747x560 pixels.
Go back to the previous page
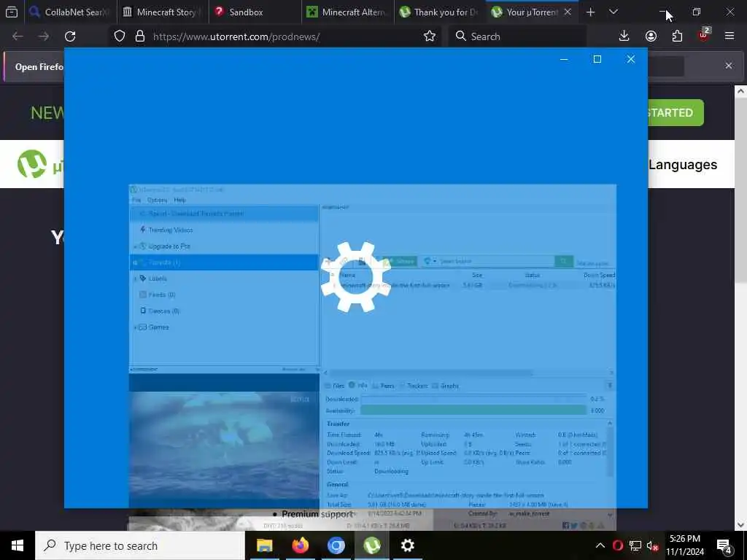click(18, 36)
